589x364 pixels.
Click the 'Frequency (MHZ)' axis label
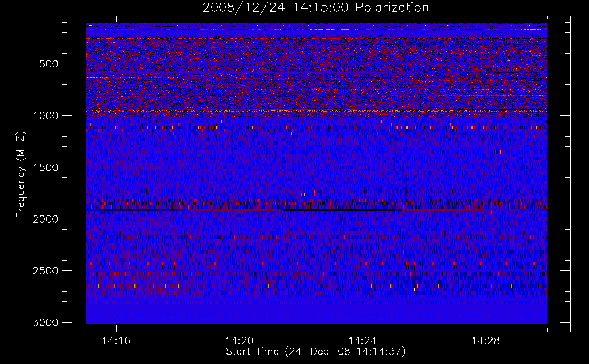pyautogui.click(x=21, y=175)
